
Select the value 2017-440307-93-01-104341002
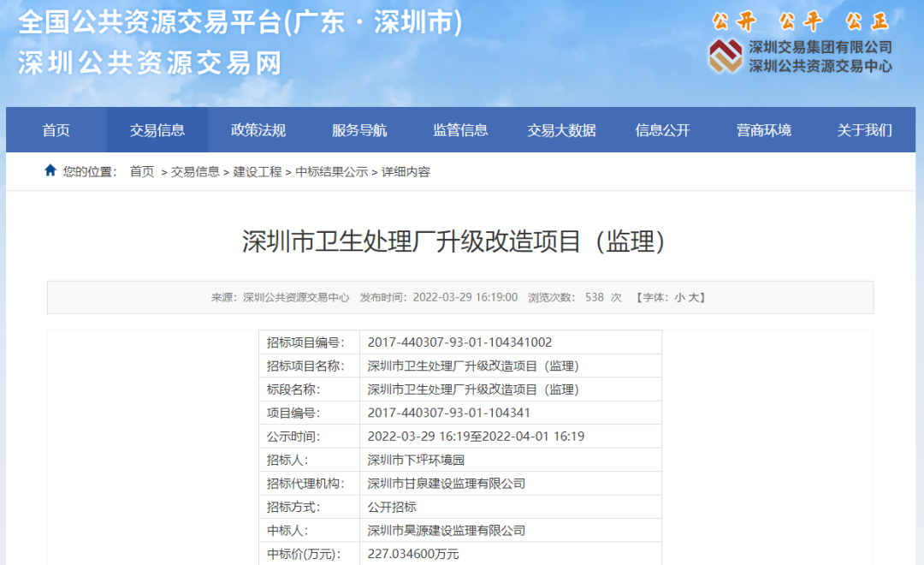tap(459, 342)
